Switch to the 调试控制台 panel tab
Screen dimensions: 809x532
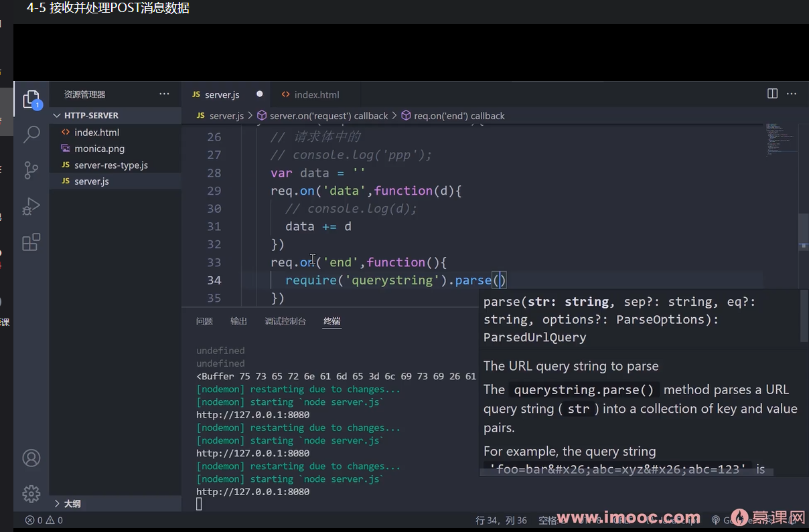(285, 321)
